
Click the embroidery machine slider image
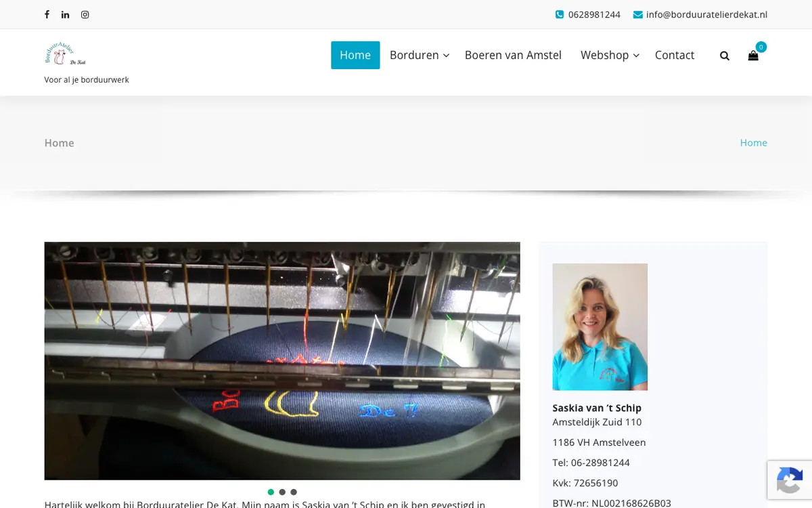coord(282,361)
